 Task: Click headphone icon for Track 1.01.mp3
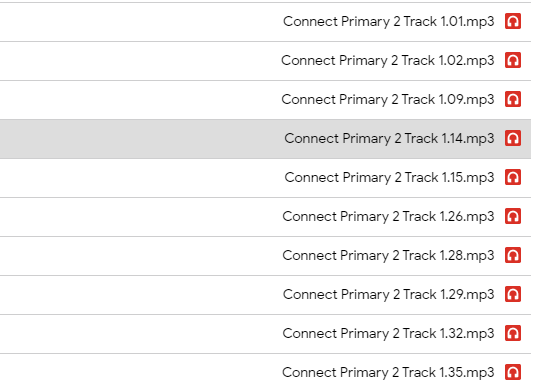coord(513,22)
